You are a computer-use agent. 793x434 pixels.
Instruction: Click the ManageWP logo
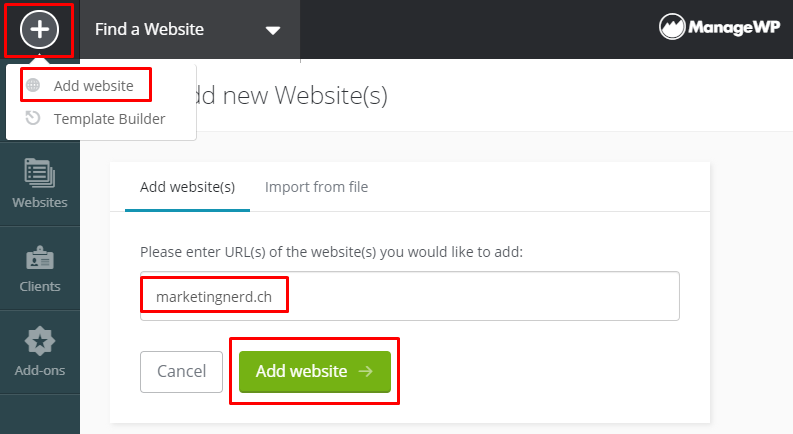(720, 27)
